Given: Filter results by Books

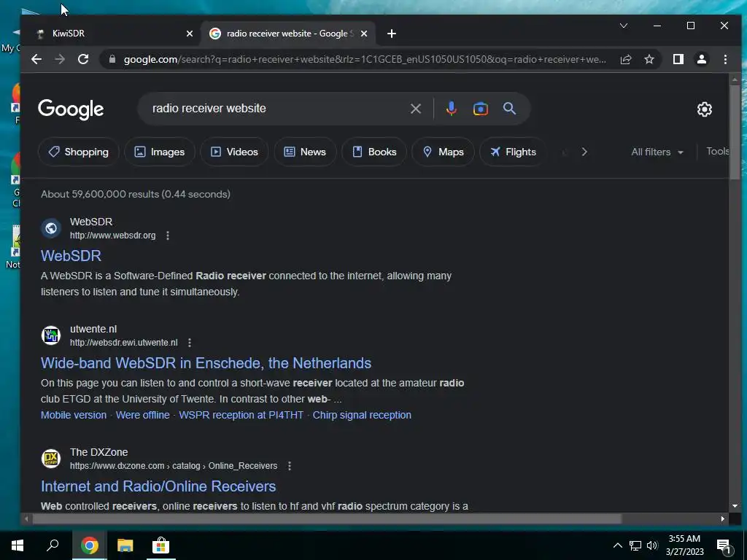Looking at the screenshot, I should click(374, 152).
